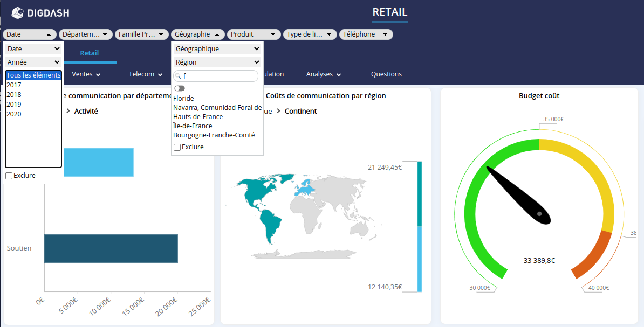Open the Département filter dropdown

coord(85,34)
